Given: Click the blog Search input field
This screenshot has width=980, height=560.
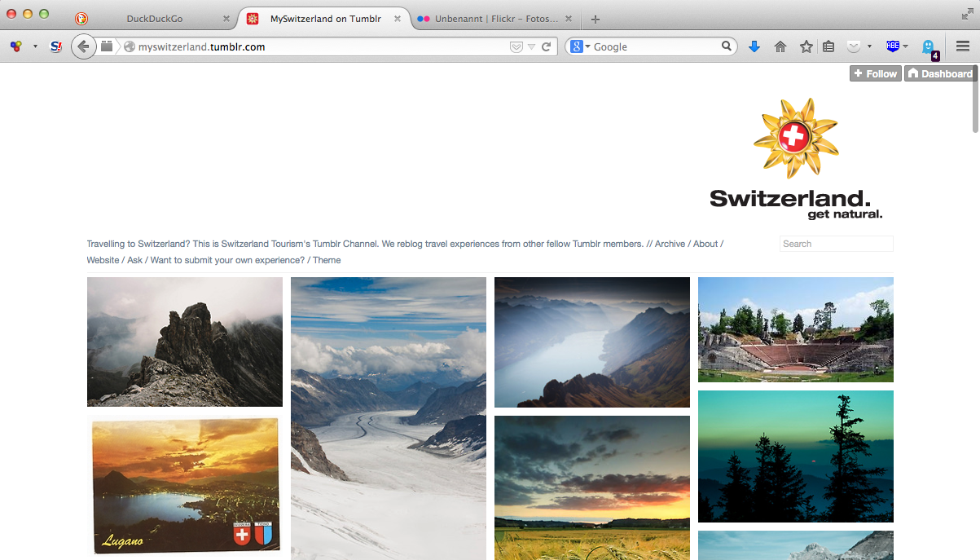Looking at the screenshot, I should [836, 244].
